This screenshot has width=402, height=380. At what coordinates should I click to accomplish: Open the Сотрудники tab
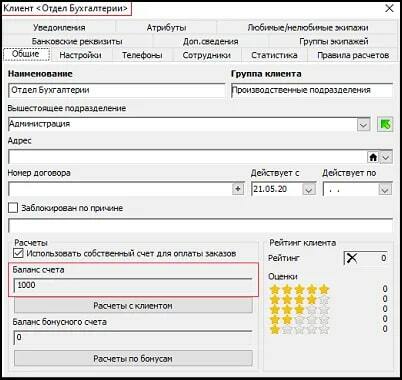tap(207, 55)
